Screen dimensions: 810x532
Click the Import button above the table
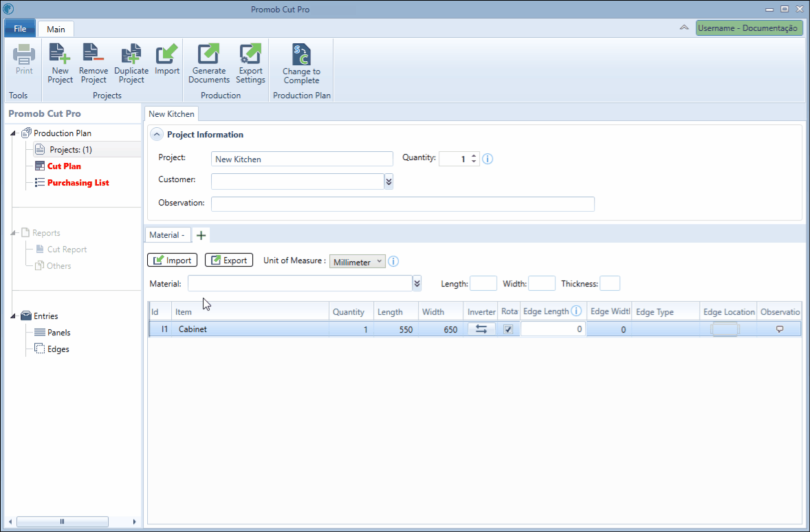click(172, 260)
